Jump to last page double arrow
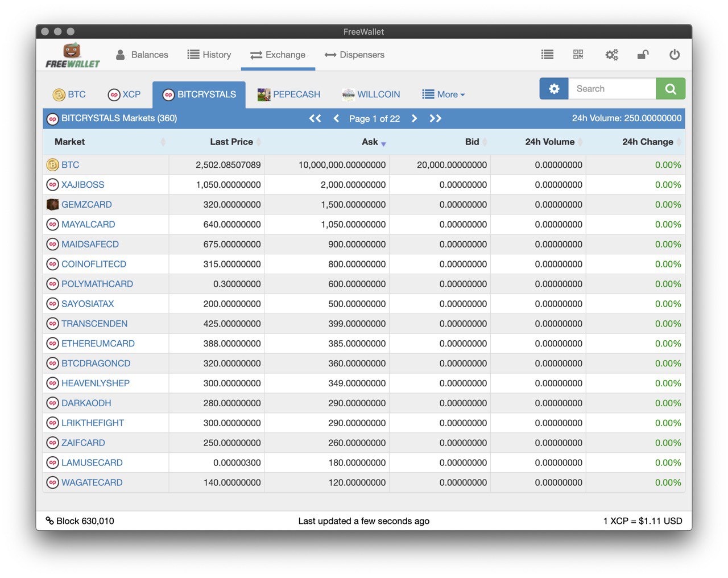This screenshot has width=728, height=578. (x=435, y=118)
